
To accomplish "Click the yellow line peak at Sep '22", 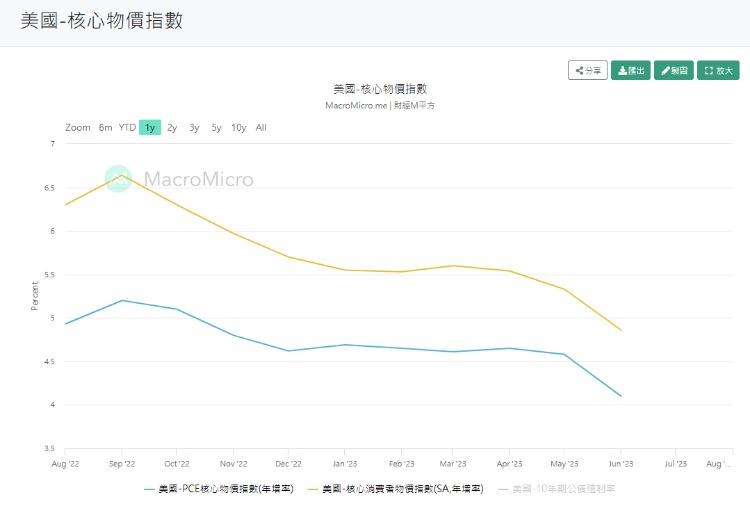I will 121,176.
